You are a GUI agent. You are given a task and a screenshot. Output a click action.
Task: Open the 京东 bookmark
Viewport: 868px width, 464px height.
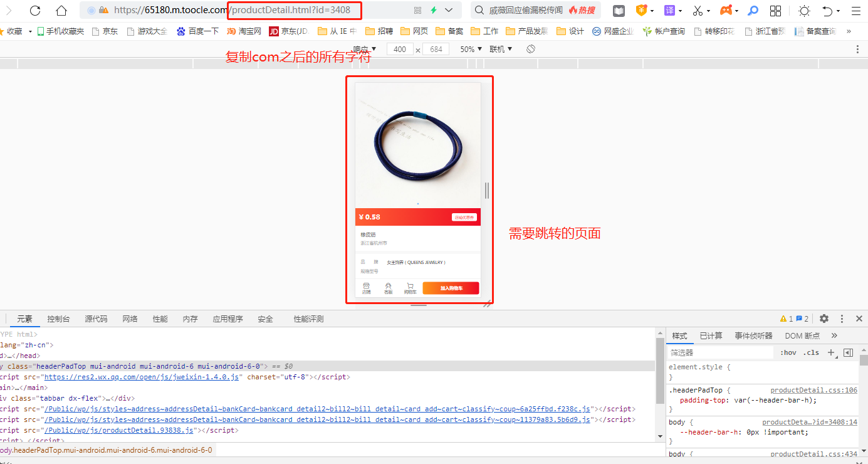tap(105, 31)
